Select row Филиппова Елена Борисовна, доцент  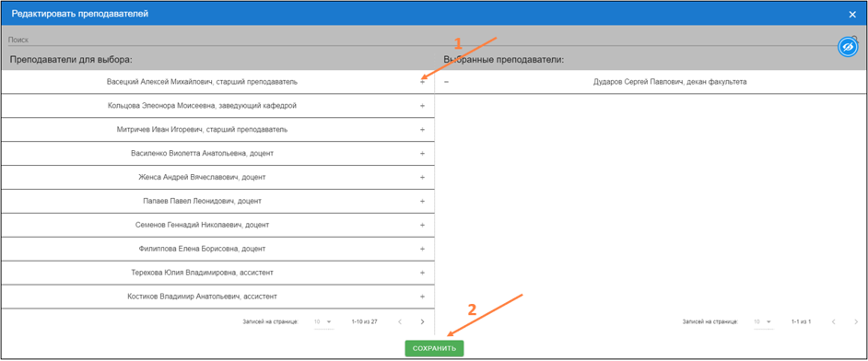(217, 249)
